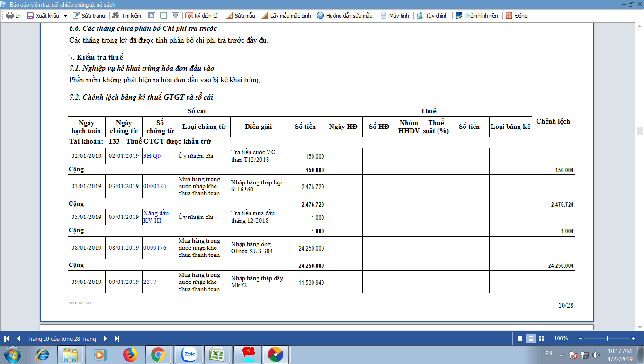644x364 pixels.
Task: Click Thêm hình nền background icon
Action: point(459,16)
